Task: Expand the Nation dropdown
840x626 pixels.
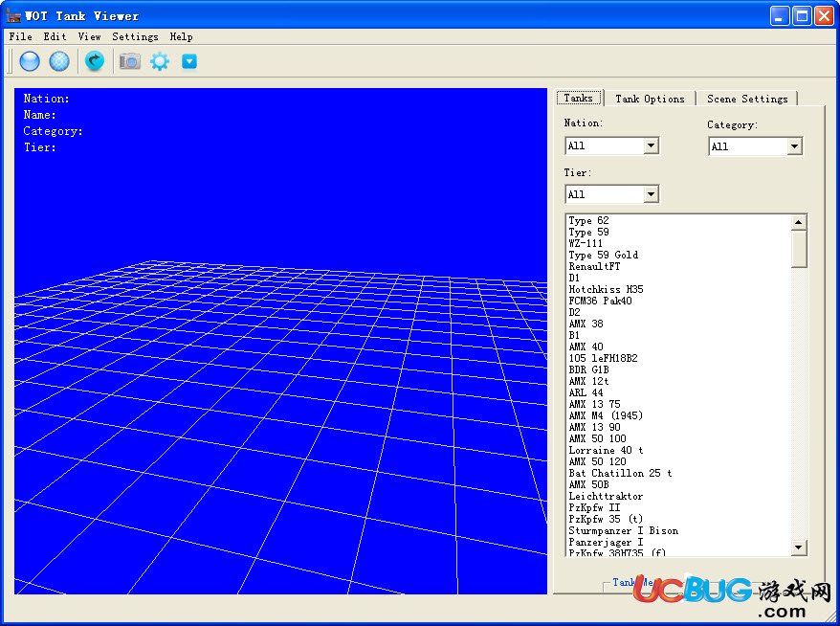Action: point(651,145)
